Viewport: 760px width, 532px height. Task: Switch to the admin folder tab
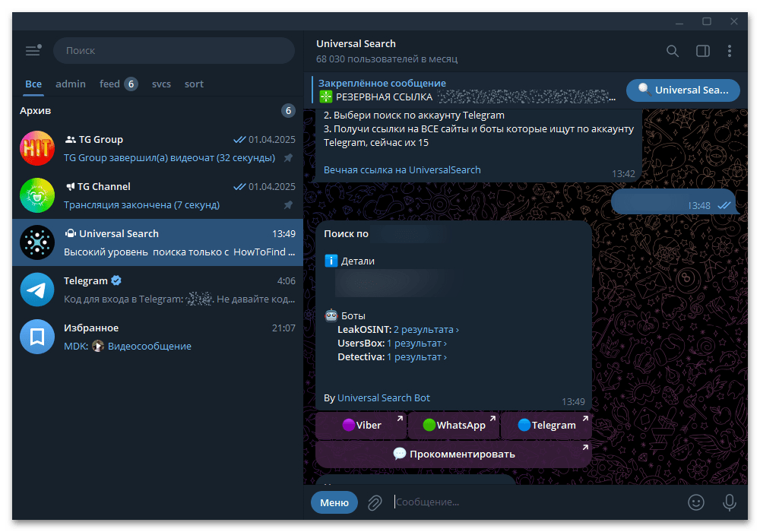pos(70,84)
